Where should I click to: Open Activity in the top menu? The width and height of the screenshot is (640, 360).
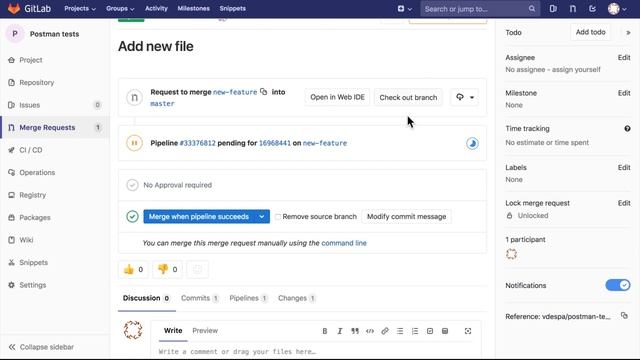coord(156,9)
